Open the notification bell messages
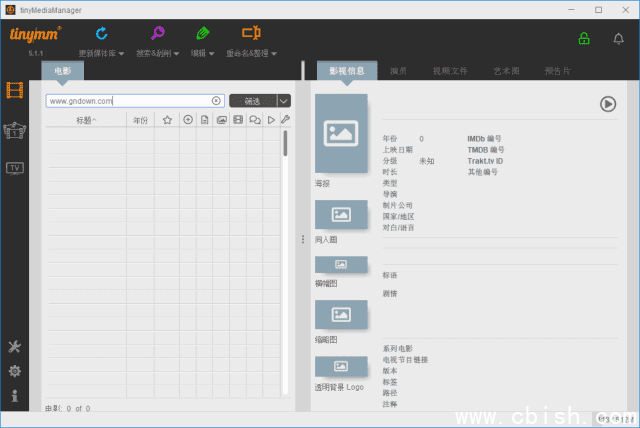Viewport: 640px width, 428px height. tap(618, 39)
